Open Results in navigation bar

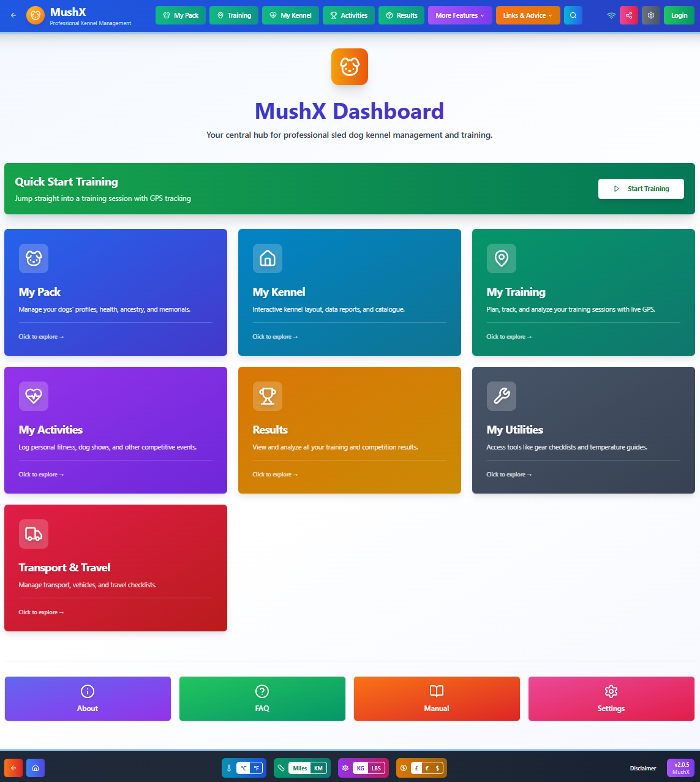tap(402, 15)
